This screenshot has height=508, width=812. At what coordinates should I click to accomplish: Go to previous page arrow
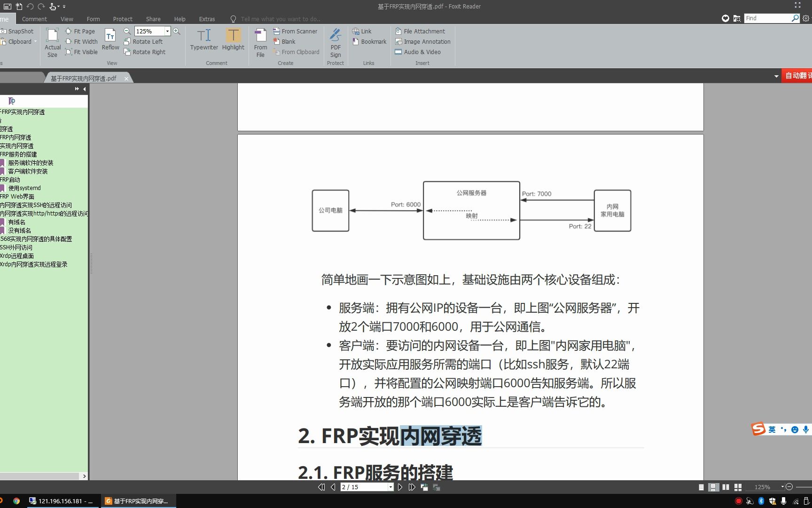(333, 487)
